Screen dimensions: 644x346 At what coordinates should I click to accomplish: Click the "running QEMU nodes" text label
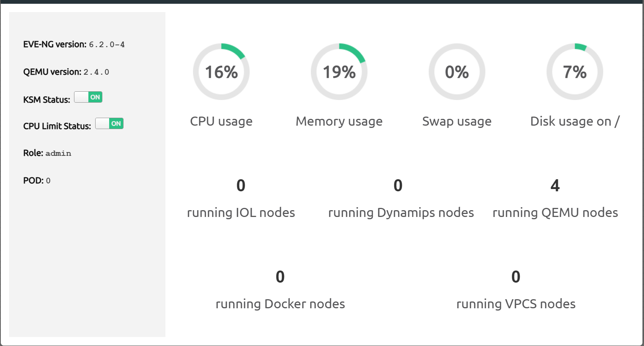(555, 213)
